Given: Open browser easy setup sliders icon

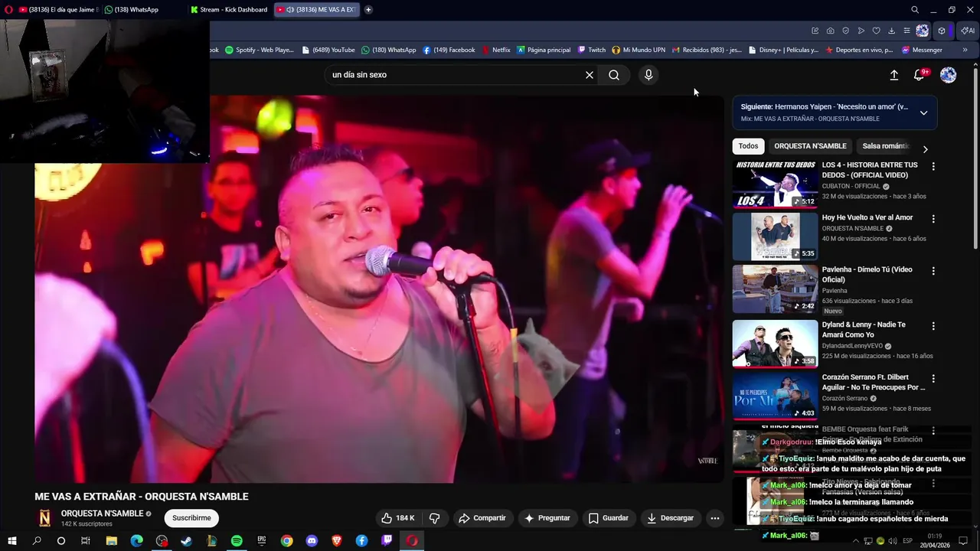Looking at the screenshot, I should tap(907, 31).
